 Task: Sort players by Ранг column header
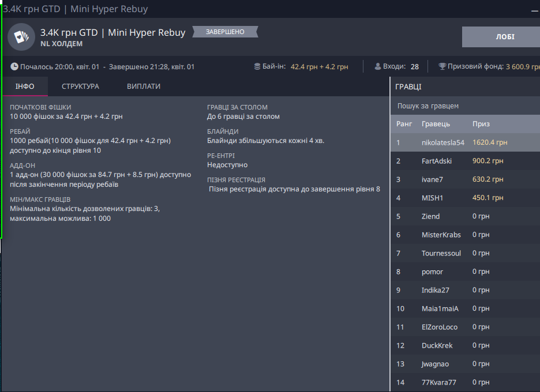pyautogui.click(x=404, y=124)
